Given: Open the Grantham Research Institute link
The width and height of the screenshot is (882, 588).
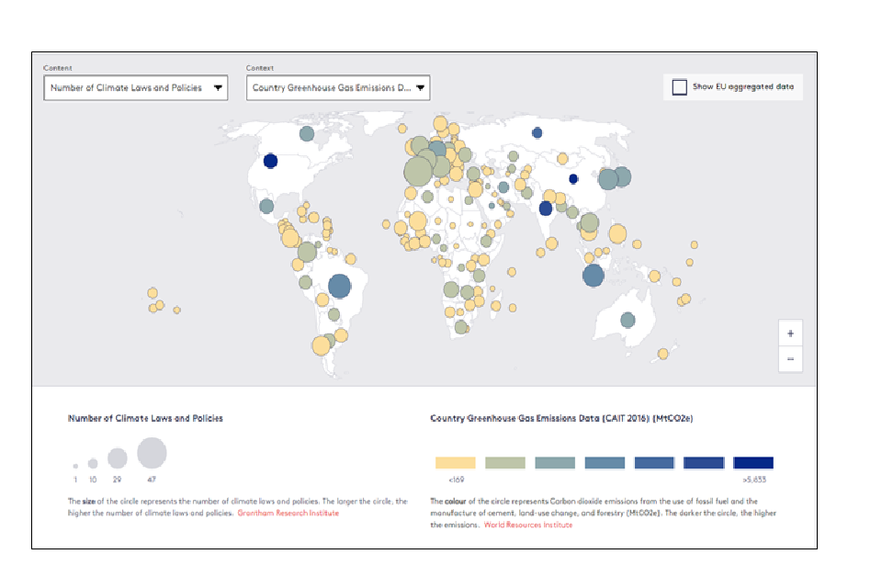Looking at the screenshot, I should point(288,513).
